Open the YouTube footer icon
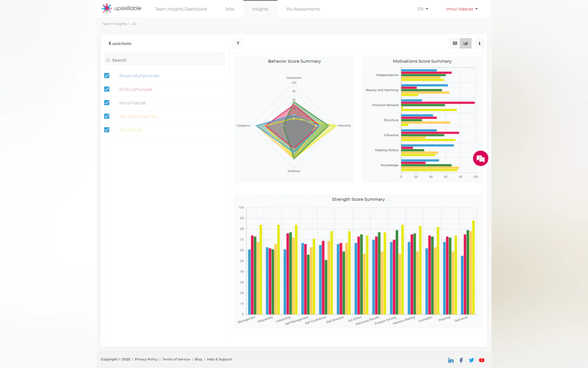 482,360
